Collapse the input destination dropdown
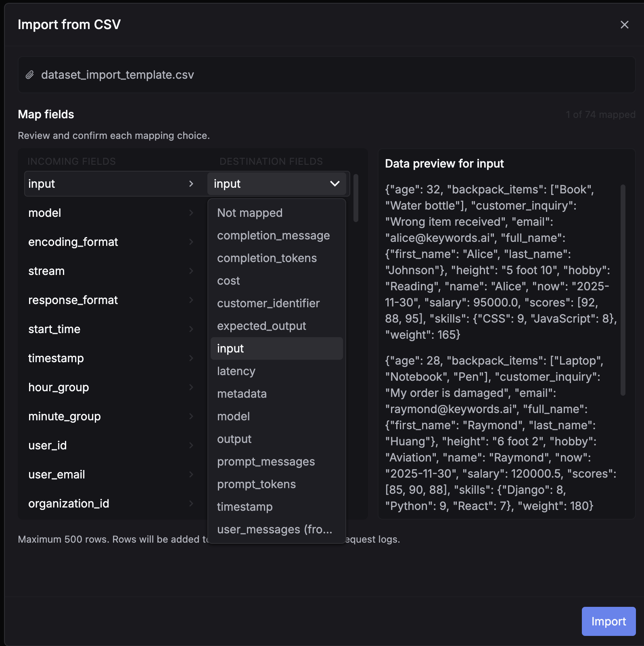Screen dimensions: 644x646 335,184
